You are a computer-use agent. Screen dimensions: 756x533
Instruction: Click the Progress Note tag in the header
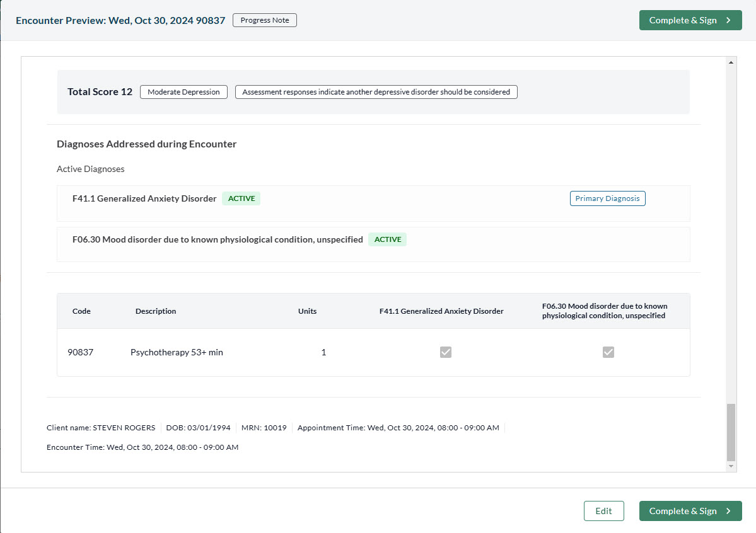tap(265, 20)
